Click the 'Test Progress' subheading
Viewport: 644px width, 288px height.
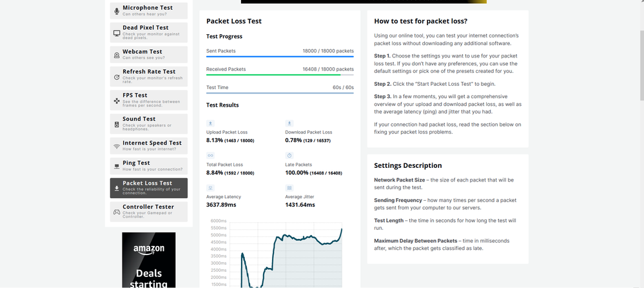[x=224, y=36]
